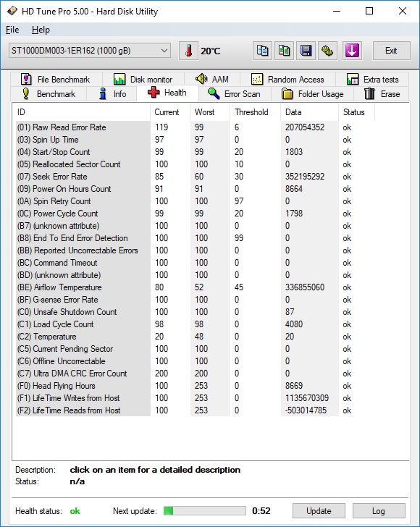420x527 pixels.
Task: Click the data value 8664
Action: click(294, 189)
